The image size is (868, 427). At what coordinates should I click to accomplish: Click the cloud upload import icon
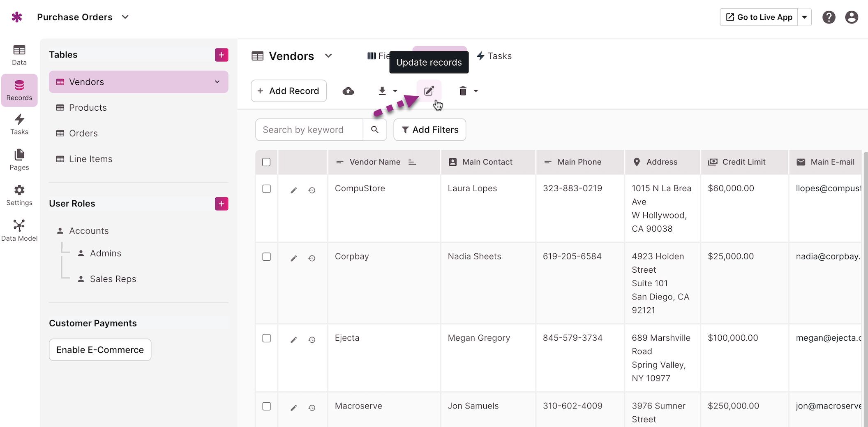348,91
